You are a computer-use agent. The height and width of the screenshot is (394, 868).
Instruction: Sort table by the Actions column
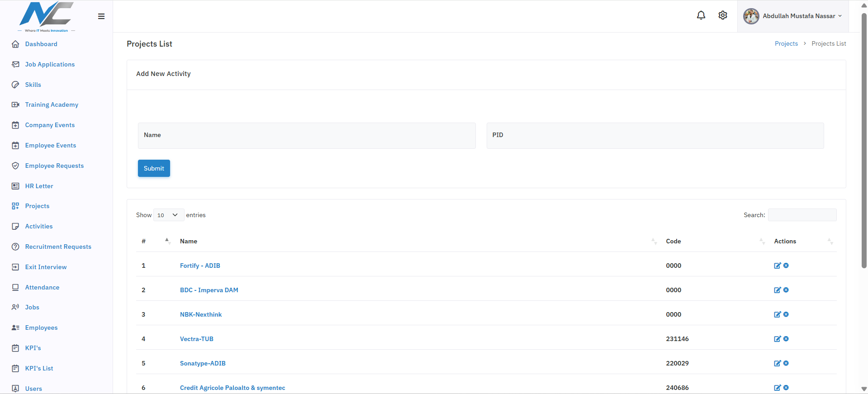pyautogui.click(x=803, y=241)
